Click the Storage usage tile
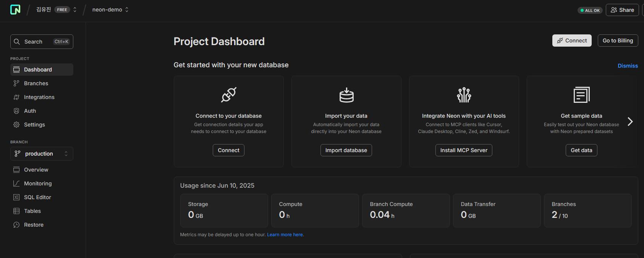 point(224,211)
